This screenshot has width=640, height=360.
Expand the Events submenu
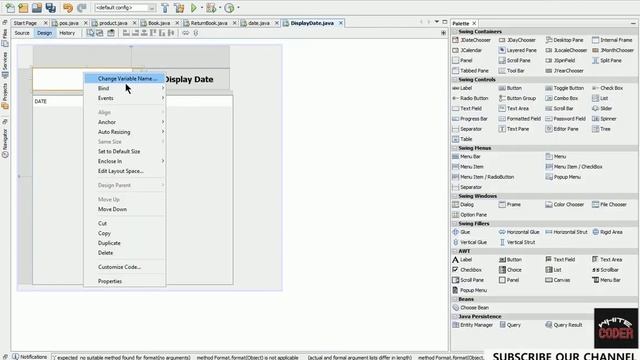tap(124, 98)
